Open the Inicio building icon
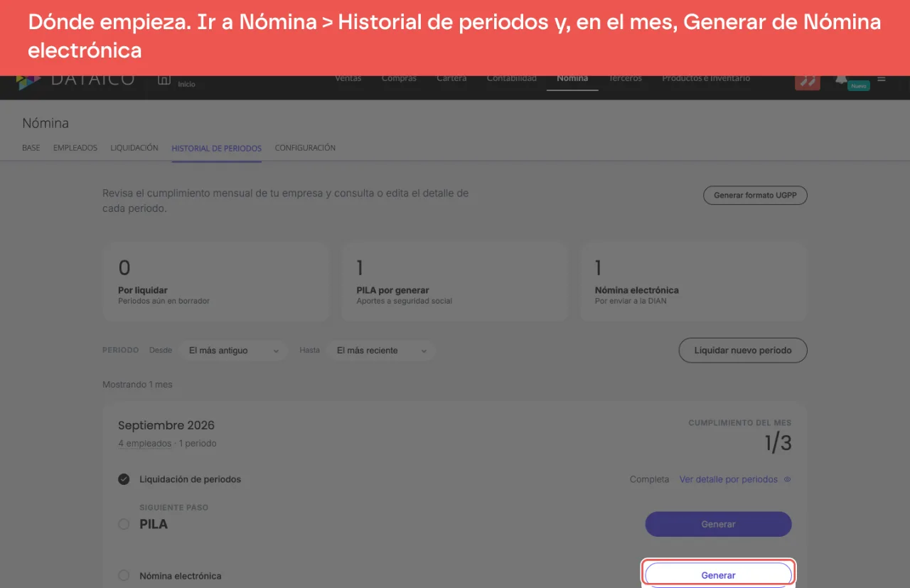The image size is (910, 588). (164, 80)
